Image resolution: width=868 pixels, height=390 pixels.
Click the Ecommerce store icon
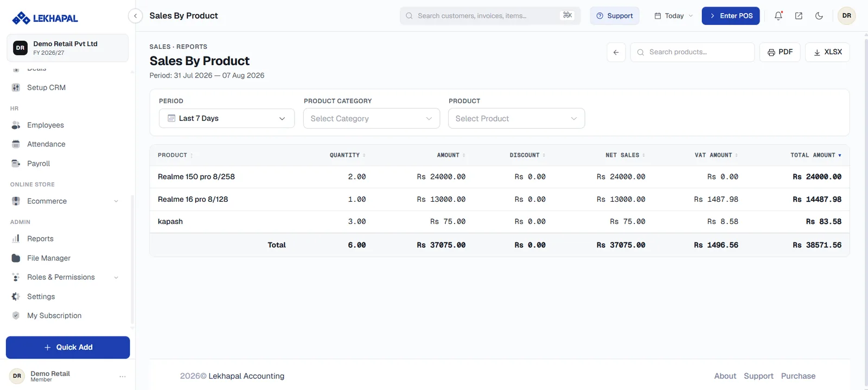(x=16, y=201)
